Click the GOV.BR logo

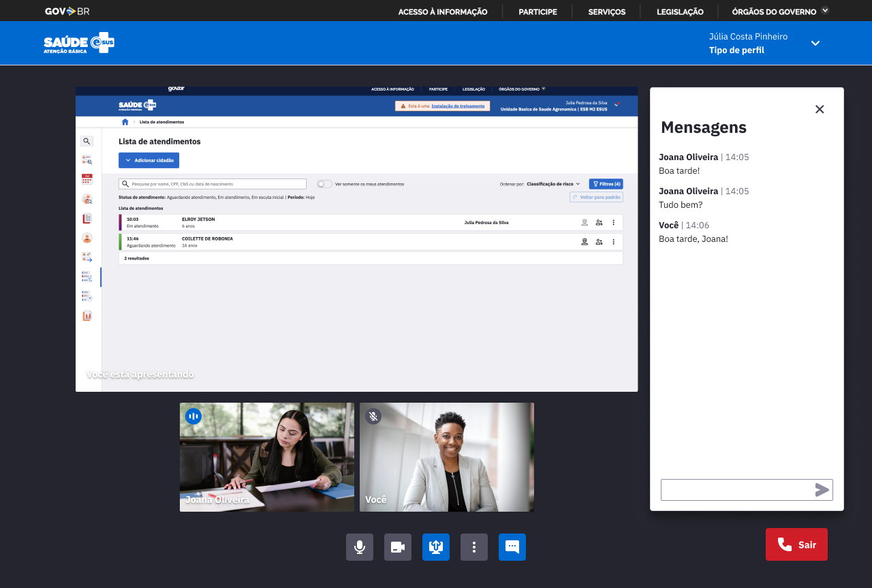(x=67, y=11)
